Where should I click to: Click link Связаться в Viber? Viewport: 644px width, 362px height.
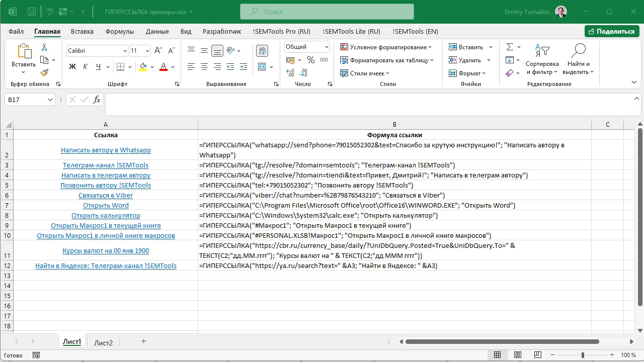[x=106, y=195]
